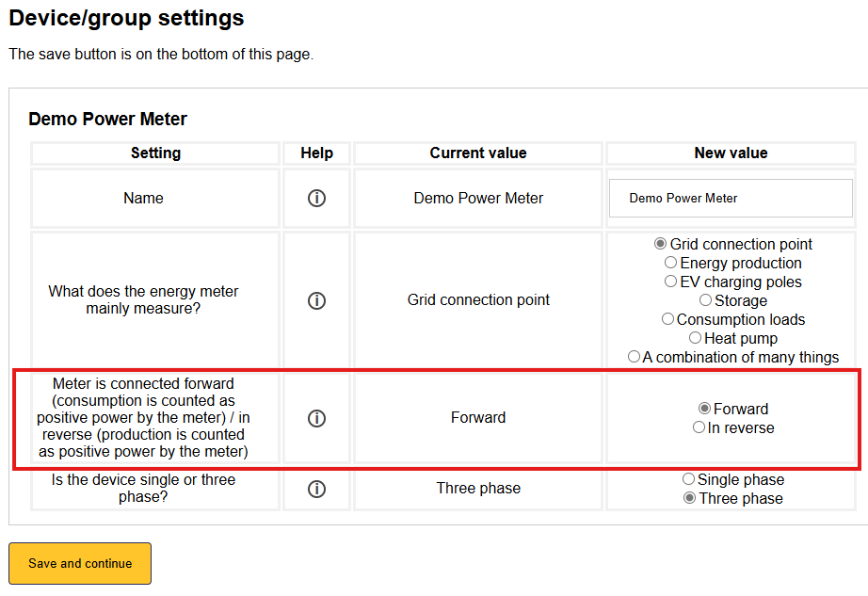Screen dimensions: 868x596
Task: Edit the Name new value field
Action: [x=731, y=199]
